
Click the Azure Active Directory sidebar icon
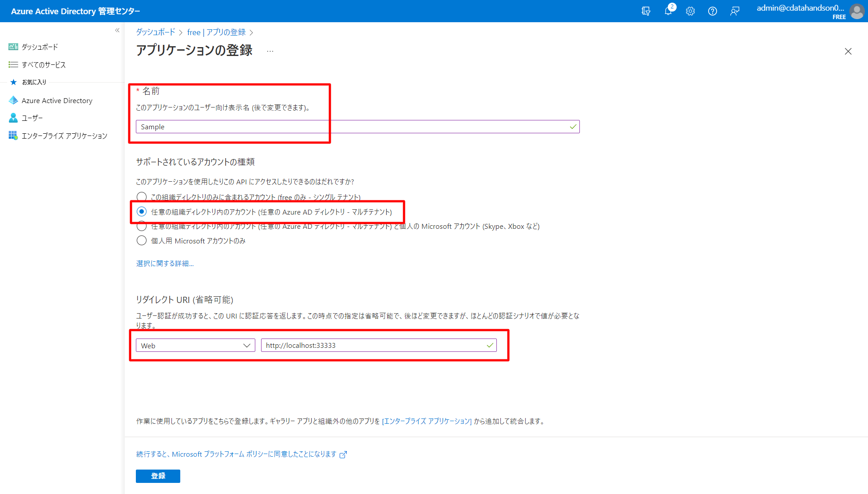(x=13, y=100)
